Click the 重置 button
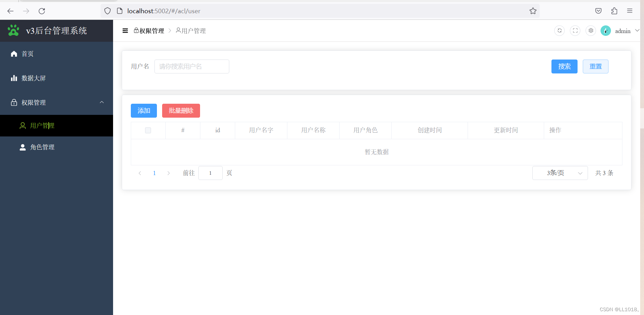Image resolution: width=644 pixels, height=315 pixels. 596,66
